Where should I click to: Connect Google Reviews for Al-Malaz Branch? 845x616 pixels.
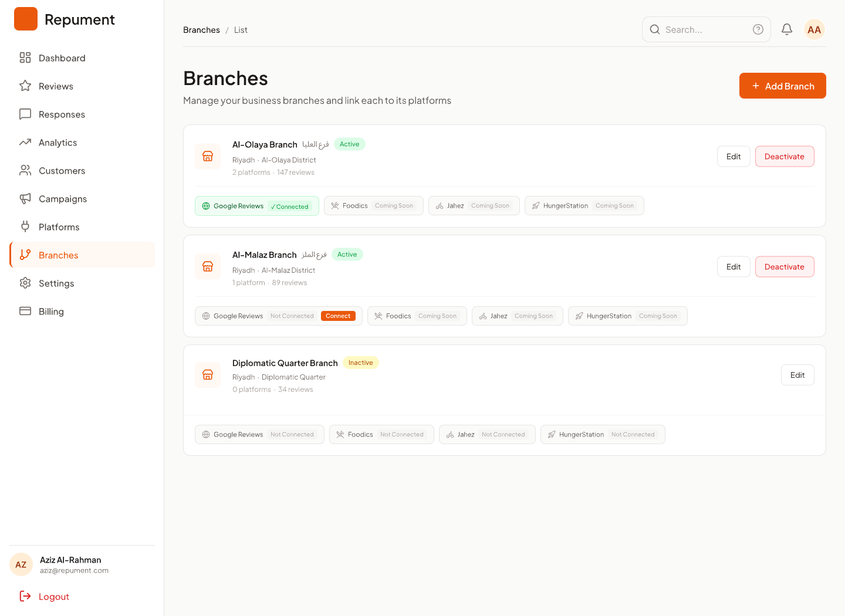[x=338, y=316]
